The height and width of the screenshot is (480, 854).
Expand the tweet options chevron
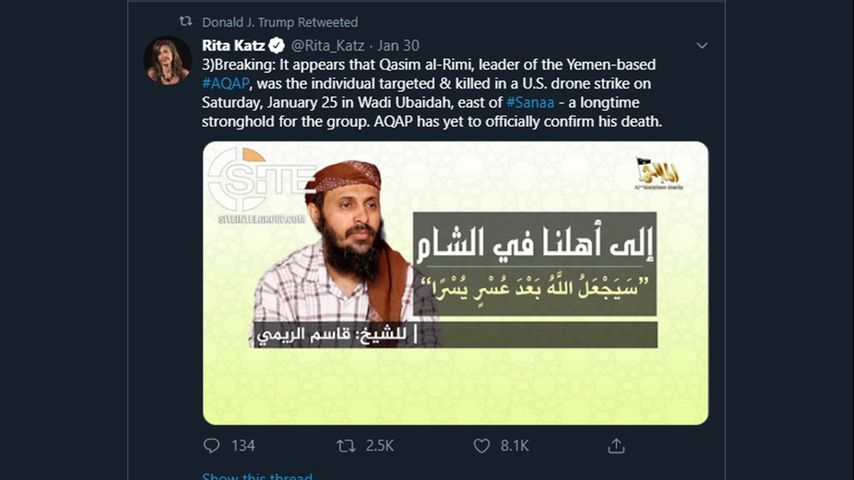pyautogui.click(x=702, y=46)
